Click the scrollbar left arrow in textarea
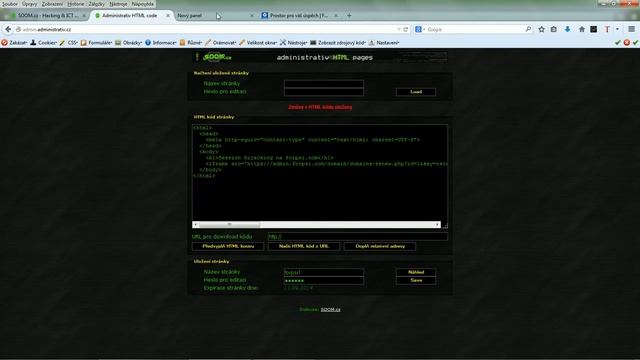The width and height of the screenshot is (640, 360). pyautogui.click(x=196, y=224)
